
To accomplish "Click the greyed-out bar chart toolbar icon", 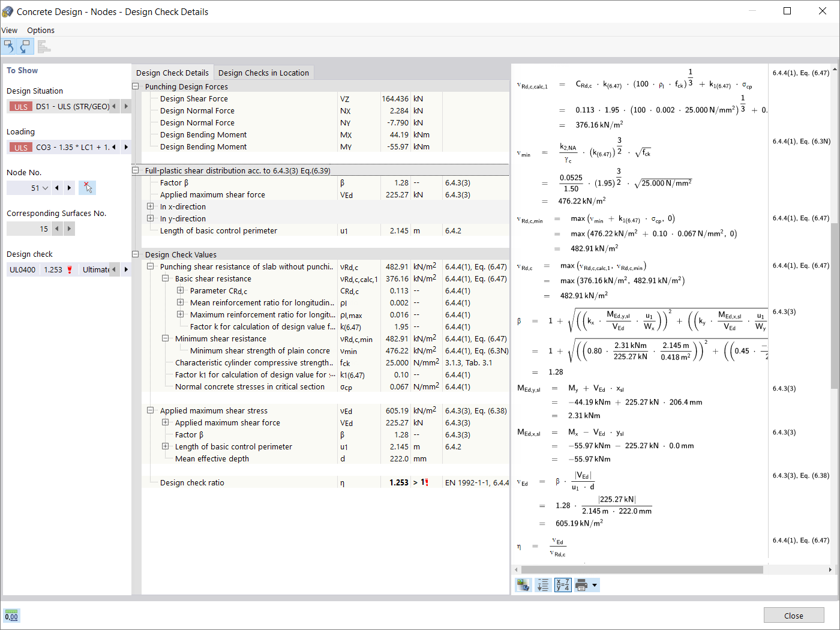I will pyautogui.click(x=43, y=46).
